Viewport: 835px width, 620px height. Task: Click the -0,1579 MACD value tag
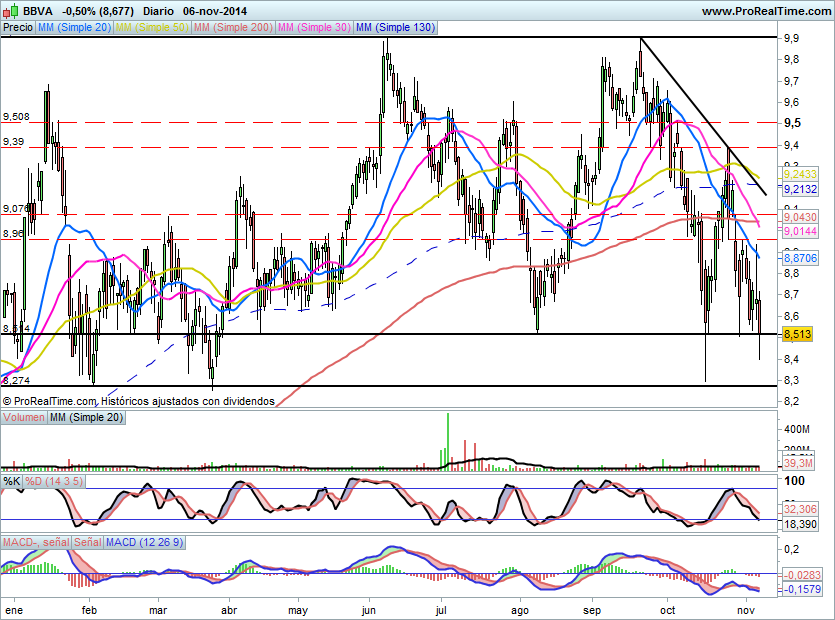802,589
